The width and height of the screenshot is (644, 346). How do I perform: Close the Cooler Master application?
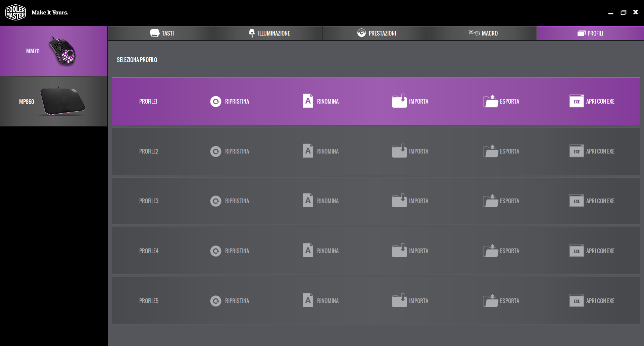(636, 12)
